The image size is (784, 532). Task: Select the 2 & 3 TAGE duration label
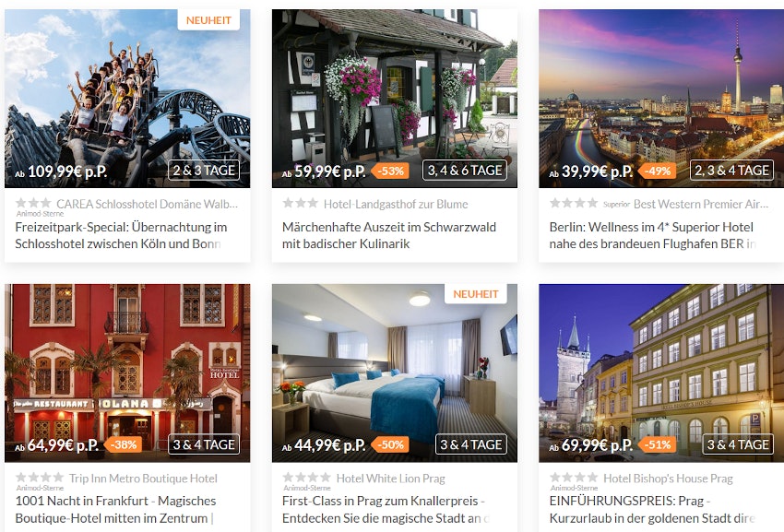[204, 171]
